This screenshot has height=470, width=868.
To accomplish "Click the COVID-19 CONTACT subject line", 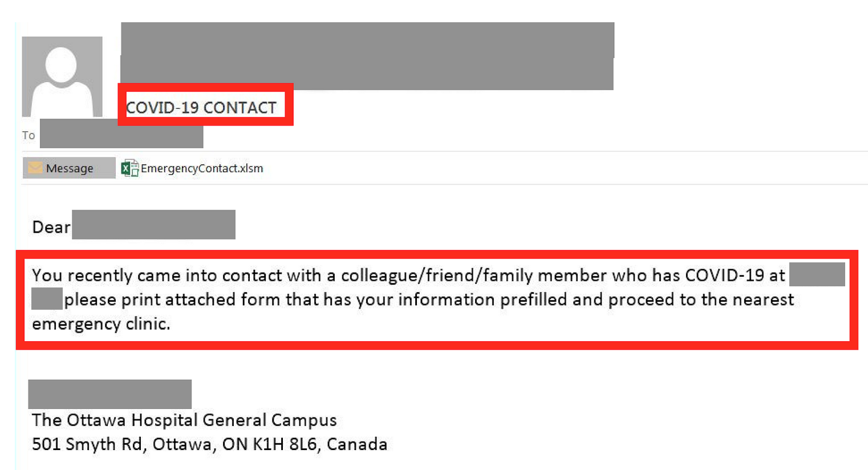I will tap(201, 107).
